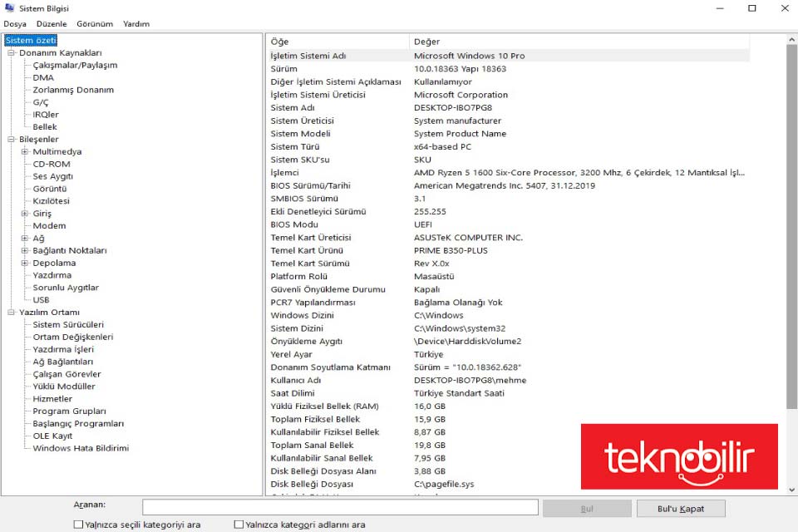Screen dimensions: 798x532
Task: Select DMA tree item
Action: point(43,77)
